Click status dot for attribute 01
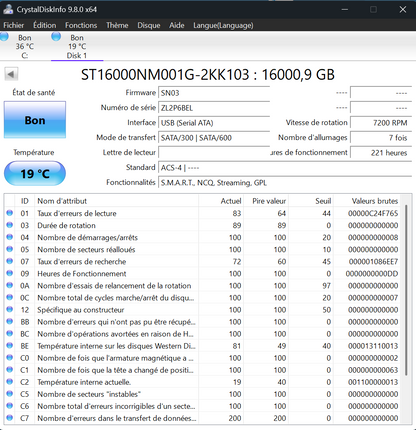416x430 pixels. tap(9, 213)
